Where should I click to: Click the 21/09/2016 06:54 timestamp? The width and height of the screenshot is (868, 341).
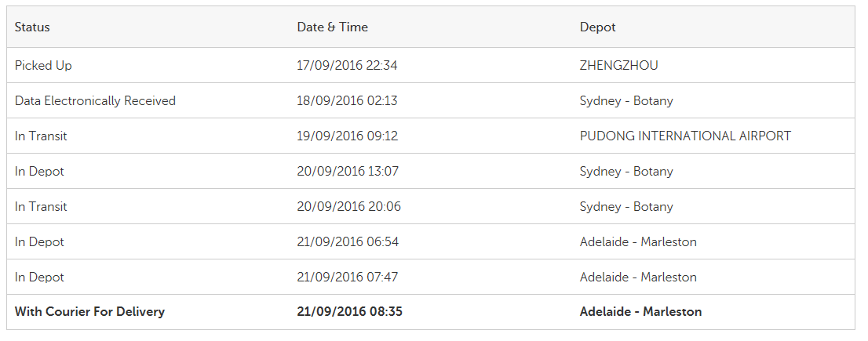pos(348,242)
